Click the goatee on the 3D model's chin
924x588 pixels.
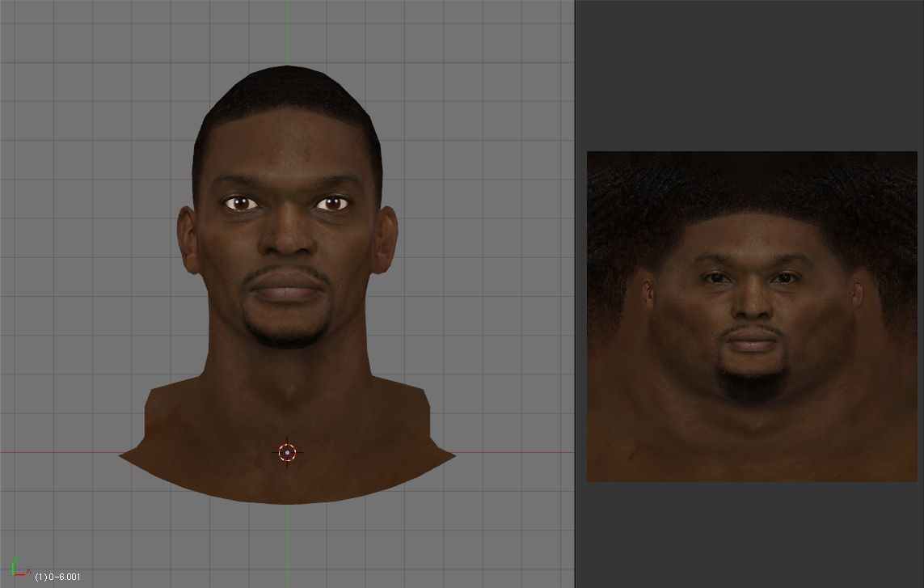[x=287, y=332]
